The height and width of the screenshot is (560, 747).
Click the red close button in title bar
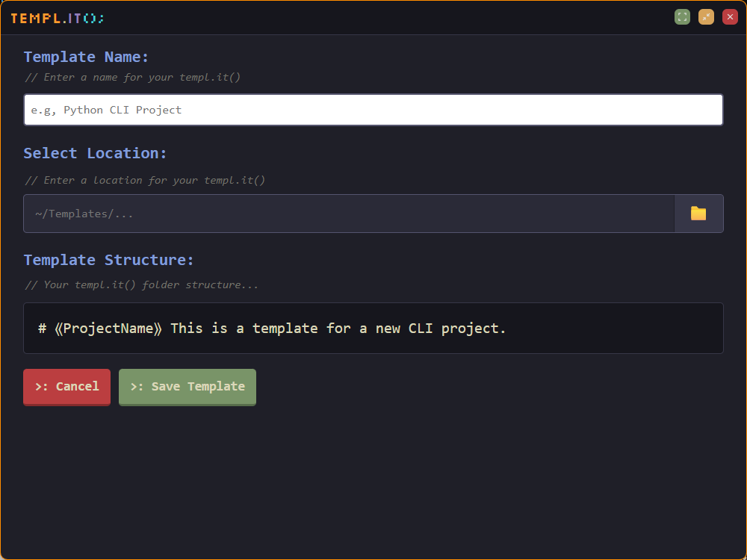pos(729,16)
